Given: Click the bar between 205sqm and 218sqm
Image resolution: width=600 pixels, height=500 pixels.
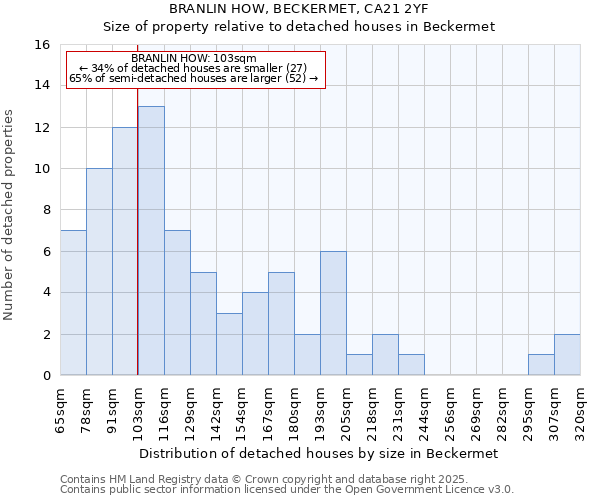Looking at the screenshot, I should [360, 365].
